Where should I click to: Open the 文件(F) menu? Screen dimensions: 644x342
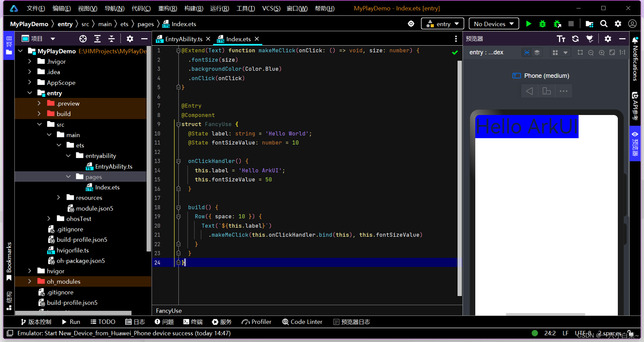tap(36, 8)
